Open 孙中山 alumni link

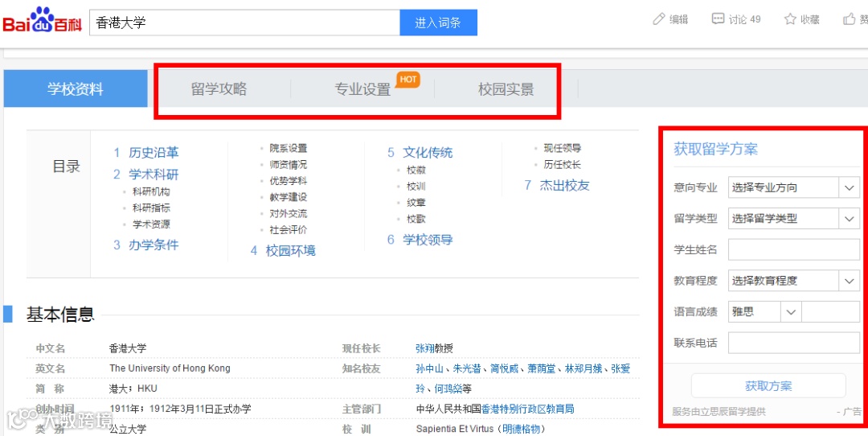pyautogui.click(x=429, y=369)
